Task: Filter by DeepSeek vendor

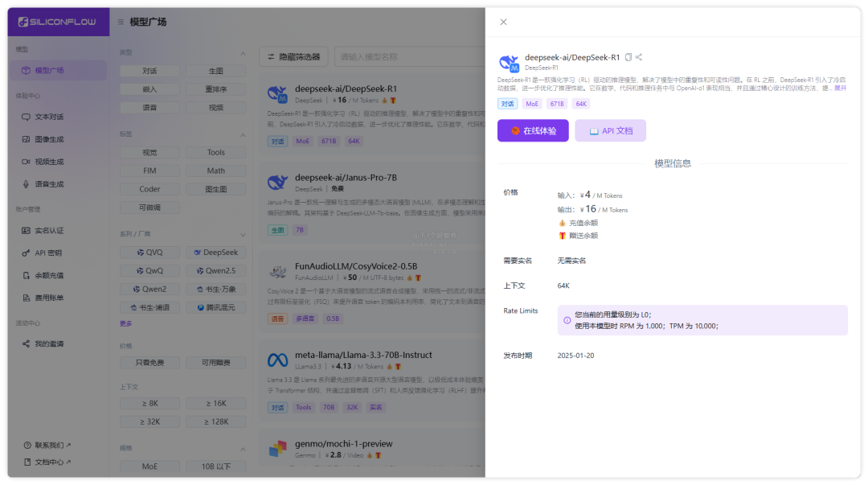Action: click(216, 253)
